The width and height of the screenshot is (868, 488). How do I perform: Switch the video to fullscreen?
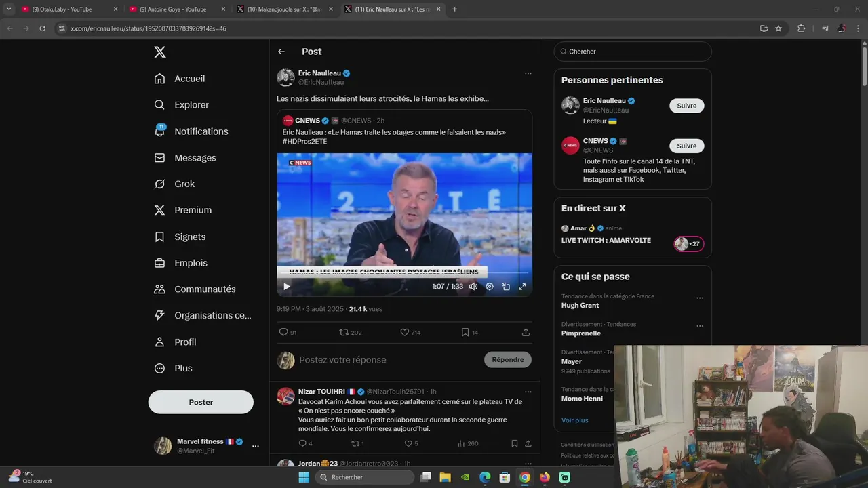pyautogui.click(x=522, y=287)
